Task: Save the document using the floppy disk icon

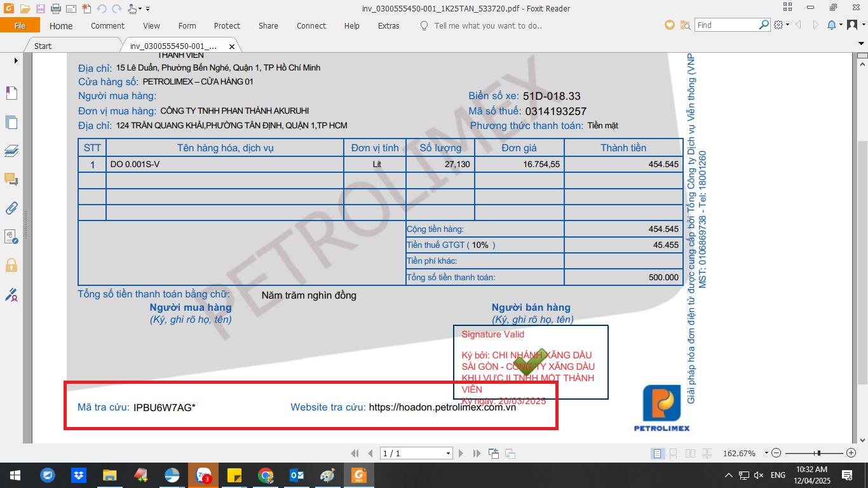Action: tap(40, 9)
